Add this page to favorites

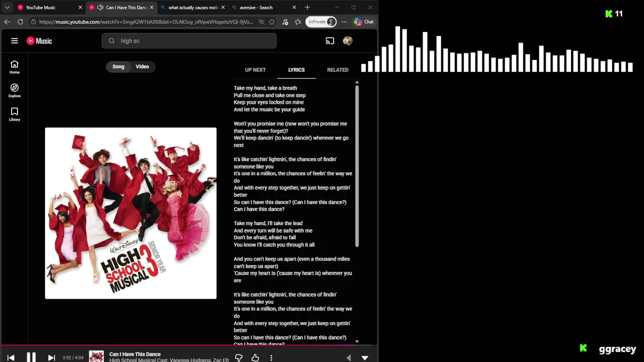click(272, 22)
